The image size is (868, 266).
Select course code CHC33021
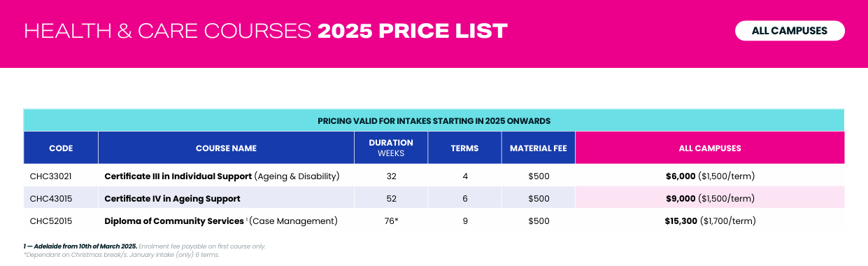tap(51, 176)
